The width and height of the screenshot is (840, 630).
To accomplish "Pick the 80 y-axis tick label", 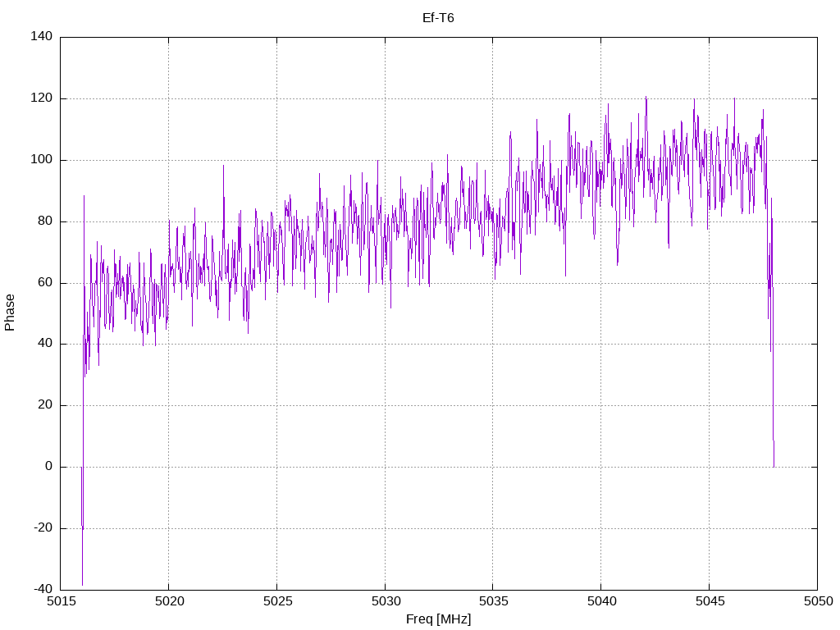I will coord(46,221).
